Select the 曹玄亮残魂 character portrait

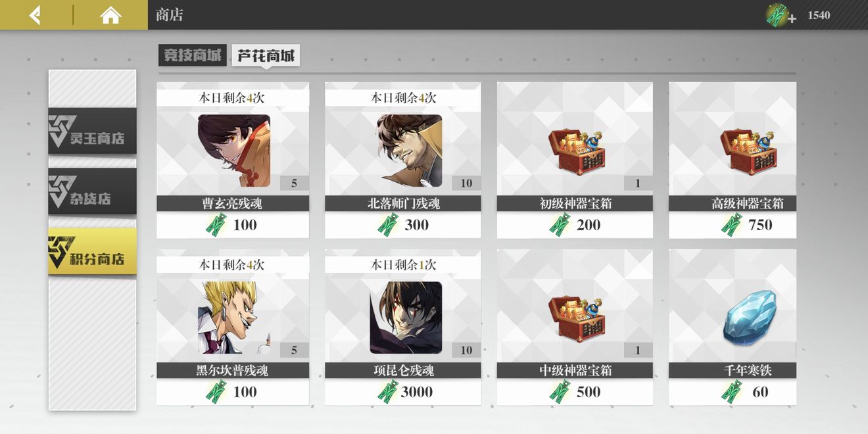click(x=234, y=151)
